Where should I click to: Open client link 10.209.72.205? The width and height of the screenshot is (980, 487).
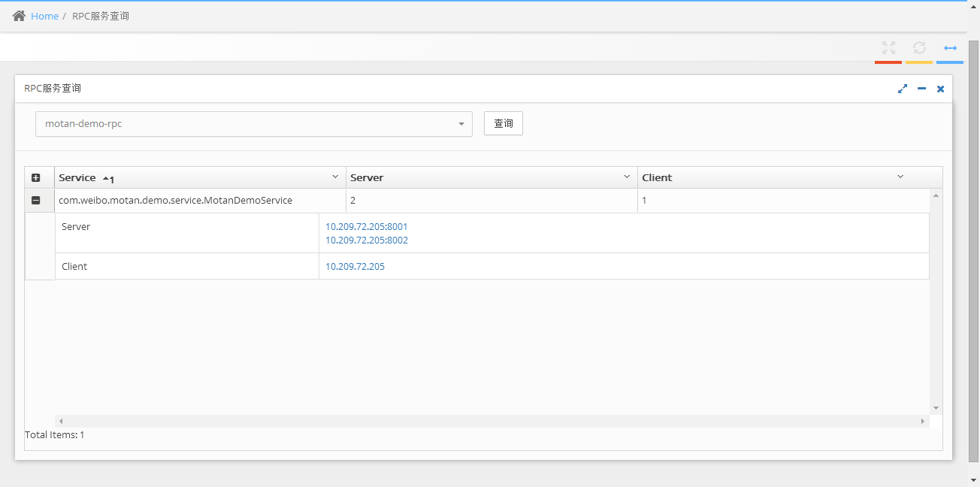[355, 266]
